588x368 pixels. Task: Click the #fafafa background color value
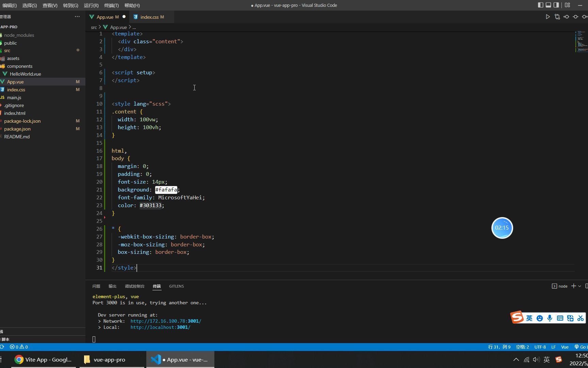click(166, 190)
